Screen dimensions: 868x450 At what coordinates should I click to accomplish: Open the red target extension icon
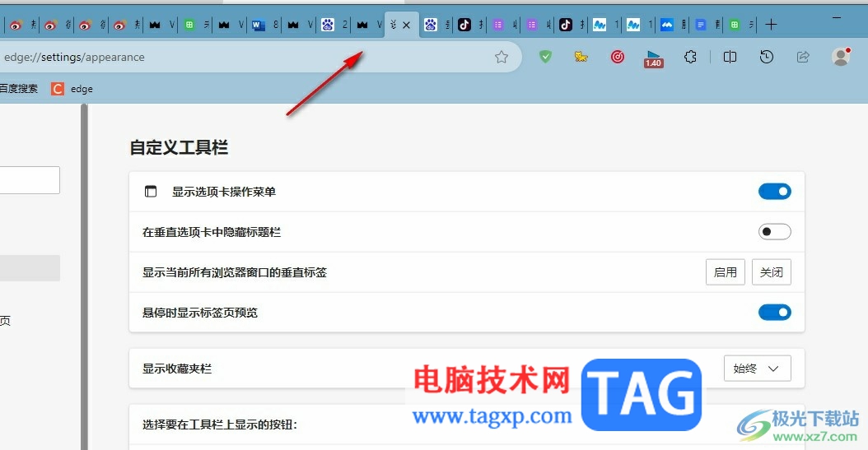[617, 57]
